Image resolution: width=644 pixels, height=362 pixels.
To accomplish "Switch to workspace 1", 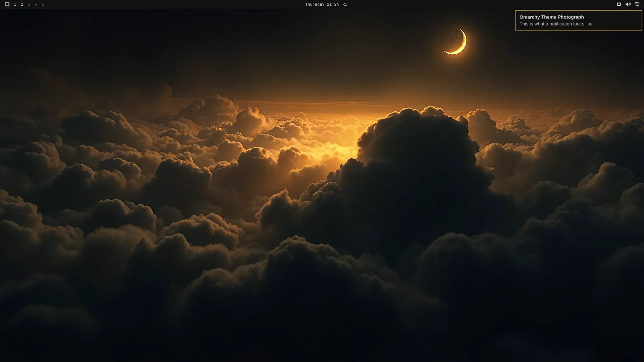I will click(x=15, y=4).
